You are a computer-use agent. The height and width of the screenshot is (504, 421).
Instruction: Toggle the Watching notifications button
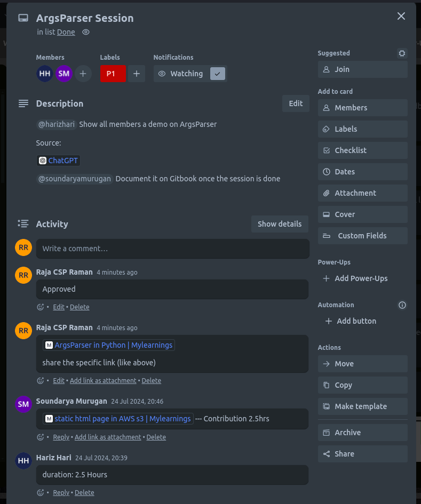[x=182, y=74]
